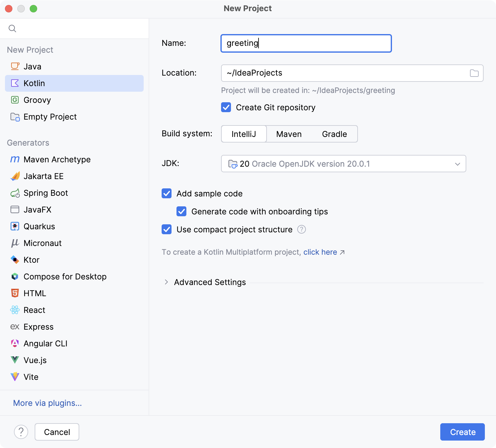
Task: Open the help question mark icon beside compact structure
Action: 301,229
